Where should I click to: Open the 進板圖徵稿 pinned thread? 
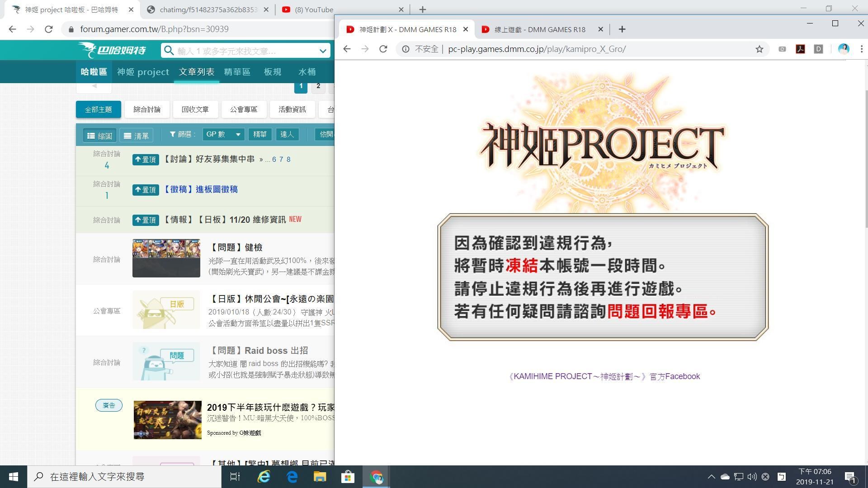coord(200,189)
